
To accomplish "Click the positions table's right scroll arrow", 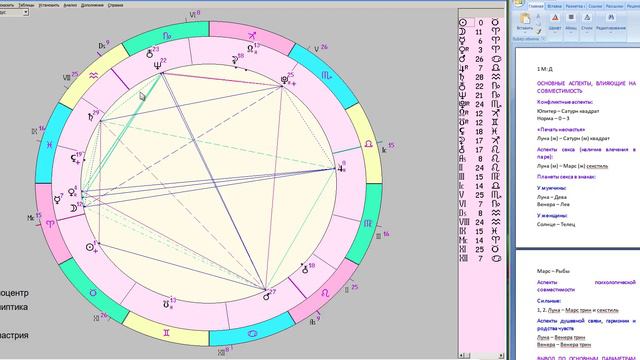I will coord(501,356).
